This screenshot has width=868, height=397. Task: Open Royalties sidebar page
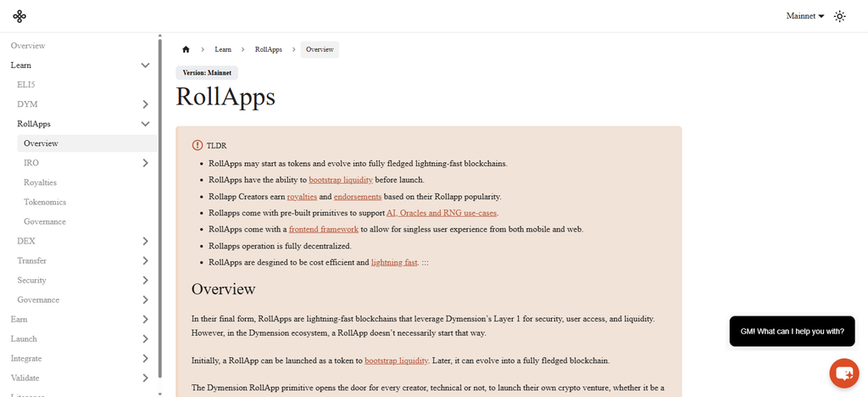[x=40, y=182]
